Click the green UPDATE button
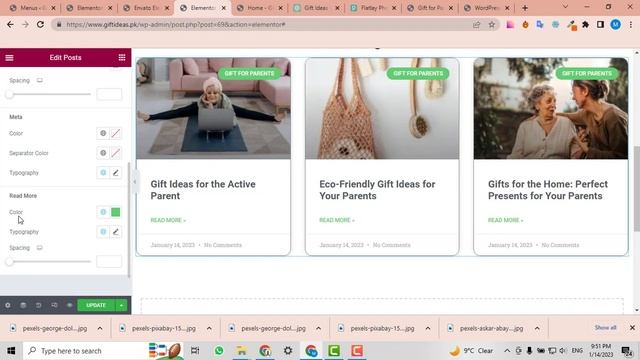Image resolution: width=640 pixels, height=360 pixels. tap(96, 305)
